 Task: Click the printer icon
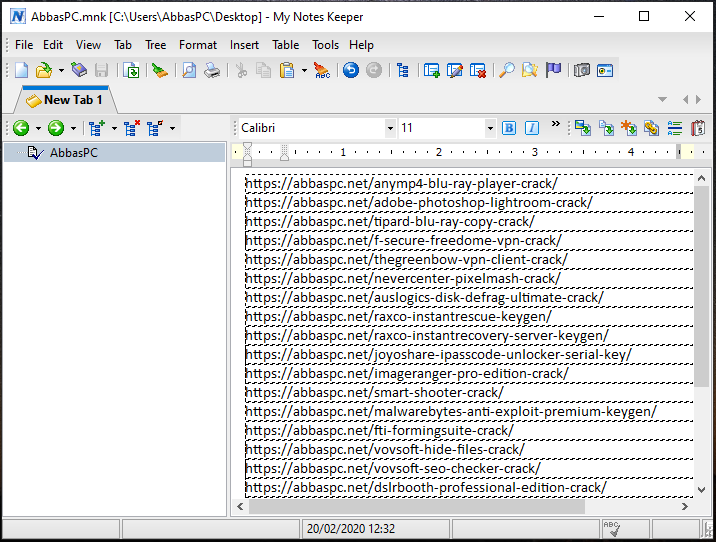click(x=212, y=70)
